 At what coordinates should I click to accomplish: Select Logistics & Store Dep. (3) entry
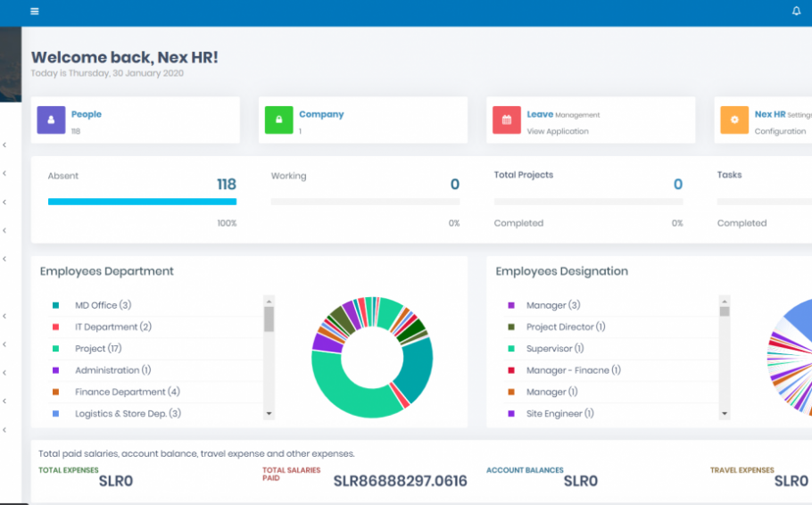click(128, 414)
